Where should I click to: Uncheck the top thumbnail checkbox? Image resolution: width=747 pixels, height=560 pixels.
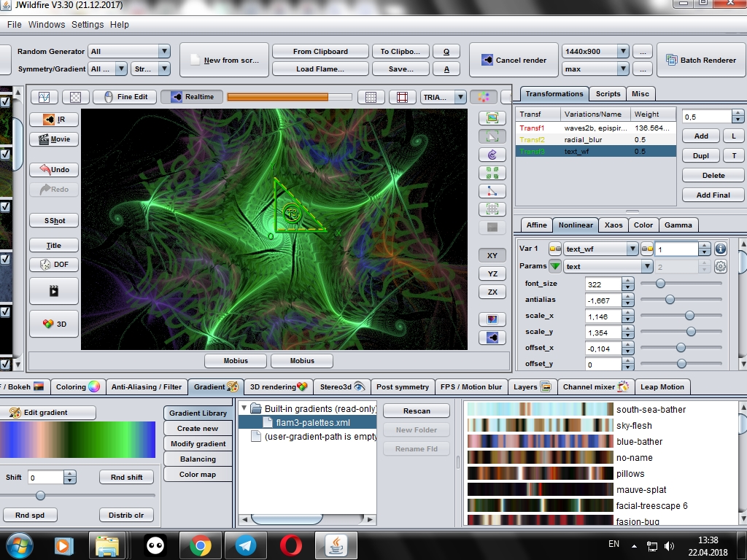tap(5, 101)
